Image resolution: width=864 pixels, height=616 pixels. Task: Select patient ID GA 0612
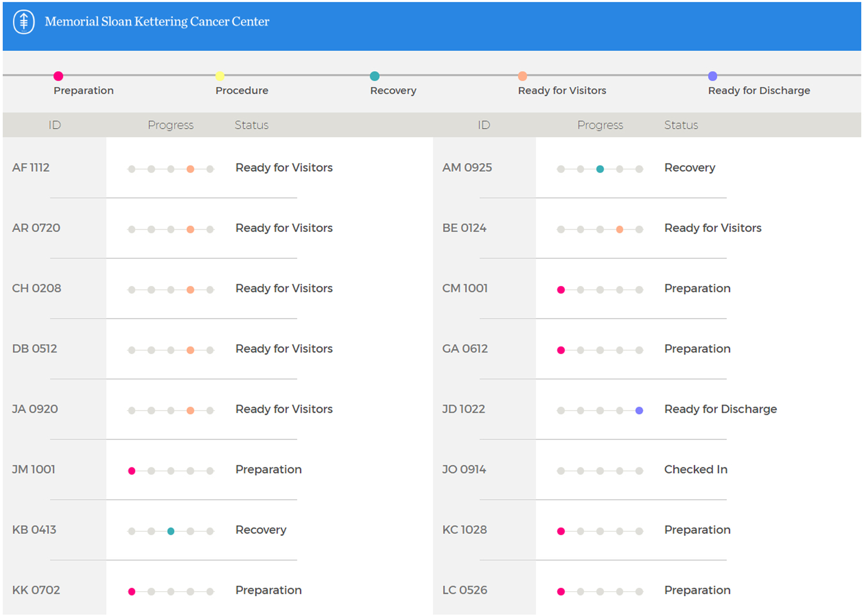[x=465, y=348]
